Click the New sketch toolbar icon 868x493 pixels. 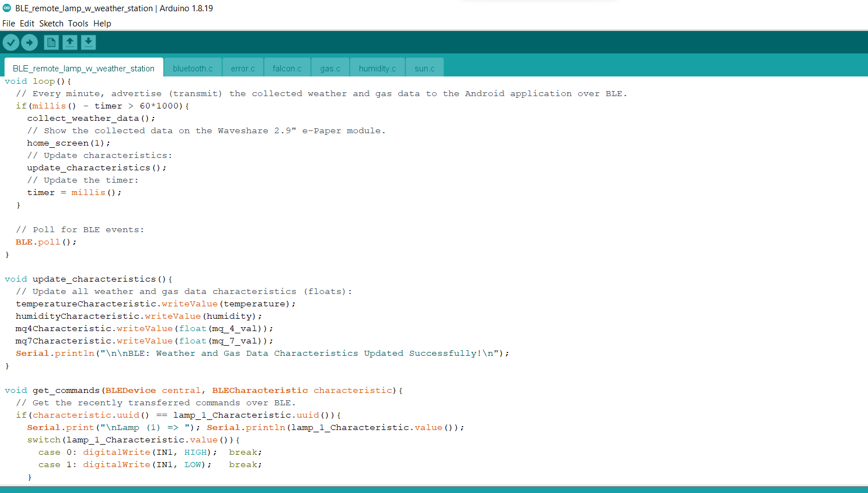[51, 42]
